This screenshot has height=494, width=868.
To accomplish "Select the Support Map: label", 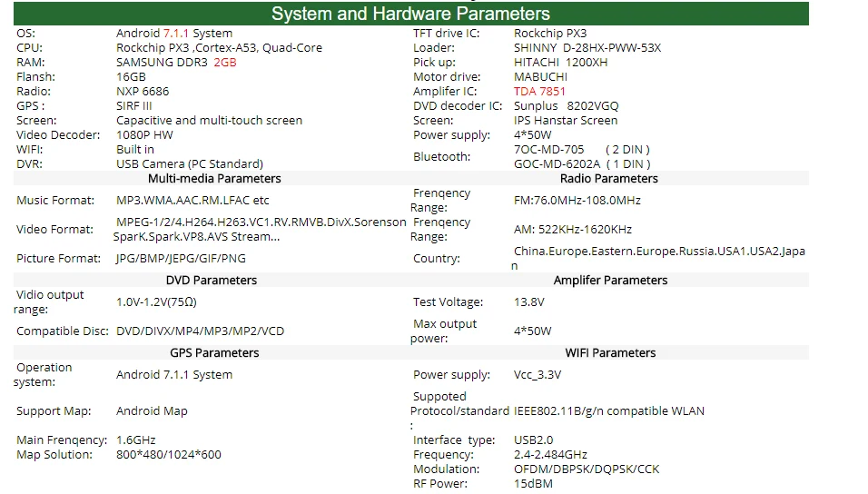I will click(54, 411).
